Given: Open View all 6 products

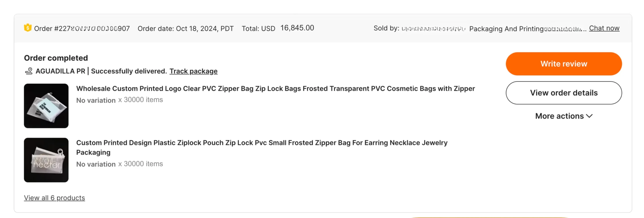Looking at the screenshot, I should pos(54,198).
